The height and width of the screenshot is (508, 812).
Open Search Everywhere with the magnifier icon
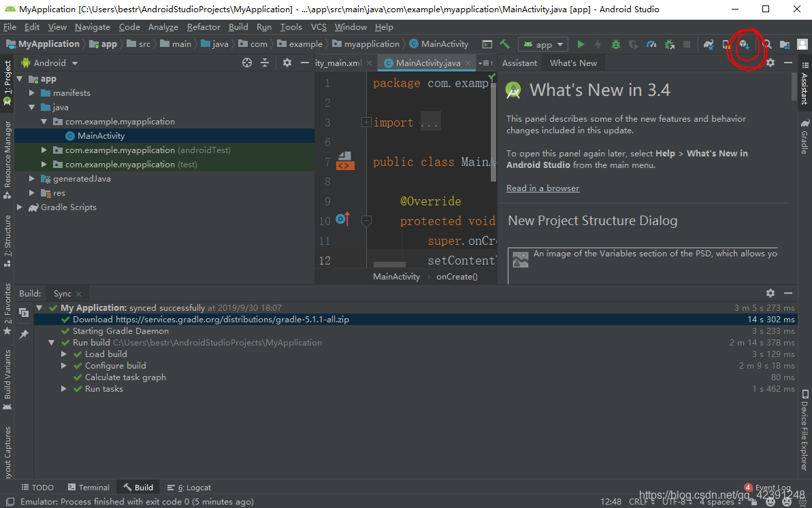point(766,44)
